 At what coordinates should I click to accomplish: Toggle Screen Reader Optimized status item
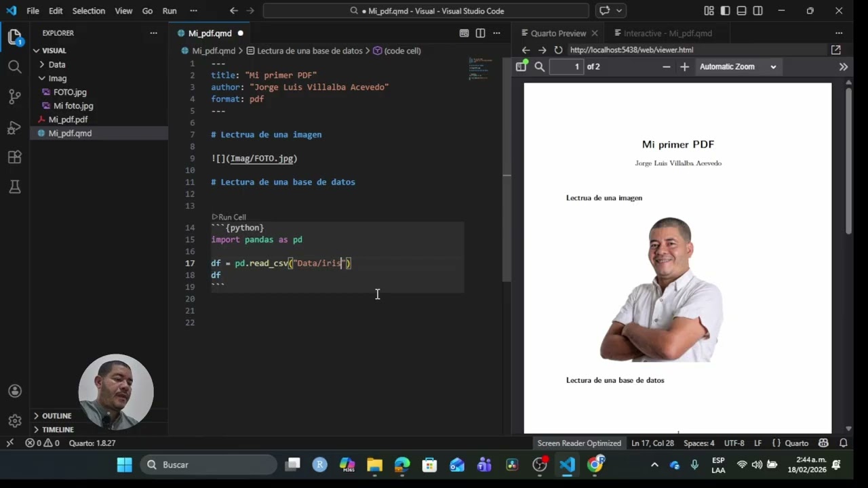coord(579,443)
